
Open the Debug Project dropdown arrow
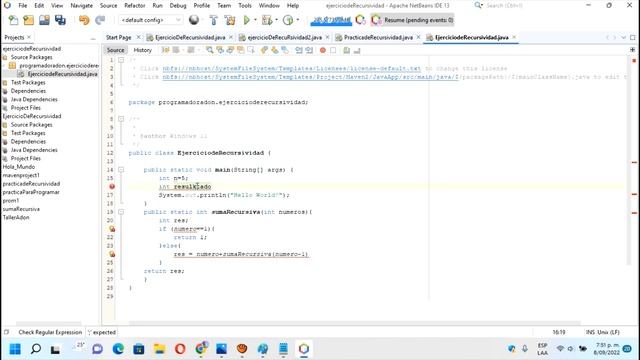coord(276,20)
